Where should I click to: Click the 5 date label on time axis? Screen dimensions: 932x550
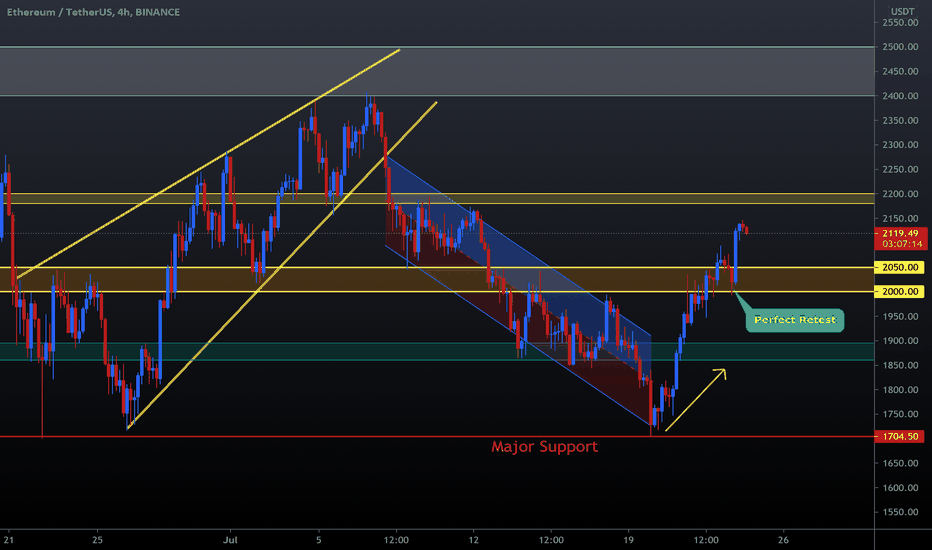tap(319, 540)
